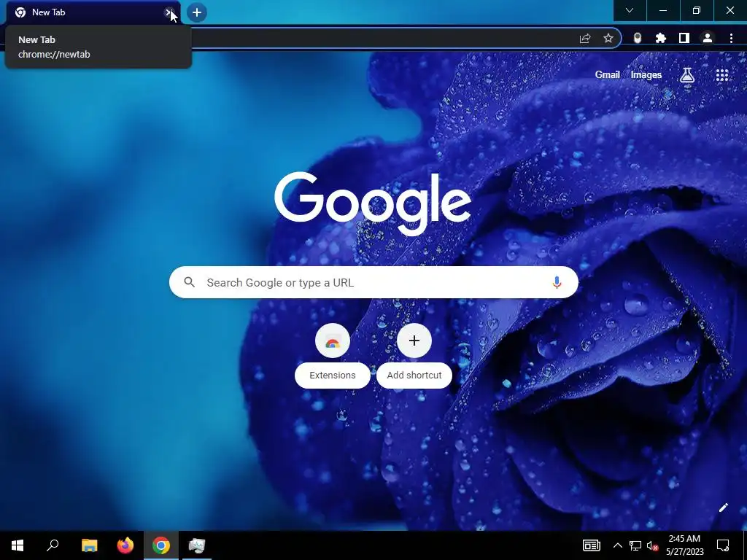747x560 pixels.
Task: Open the tab search dropdown arrow
Action: pyautogui.click(x=630, y=10)
